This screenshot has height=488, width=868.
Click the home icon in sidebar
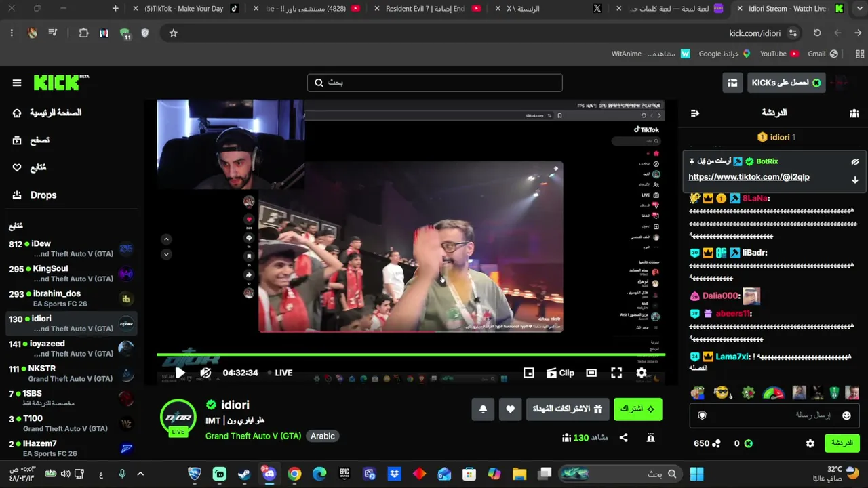click(x=17, y=113)
